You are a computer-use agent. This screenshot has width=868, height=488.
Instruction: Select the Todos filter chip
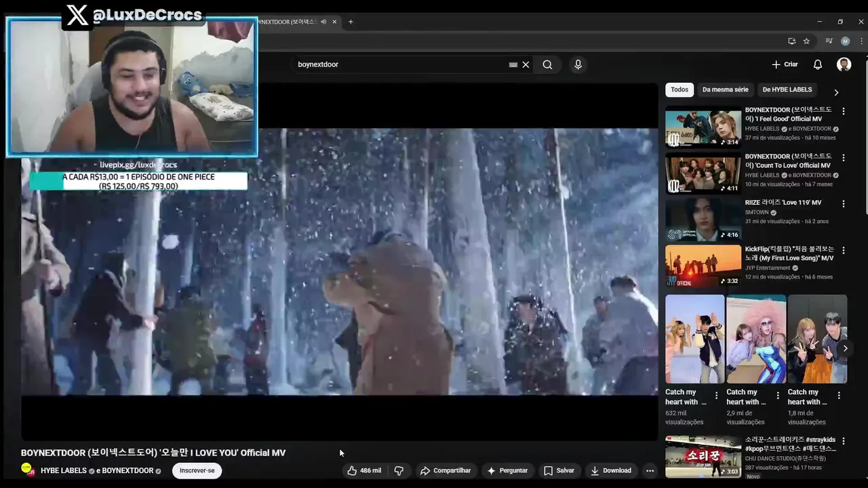679,89
